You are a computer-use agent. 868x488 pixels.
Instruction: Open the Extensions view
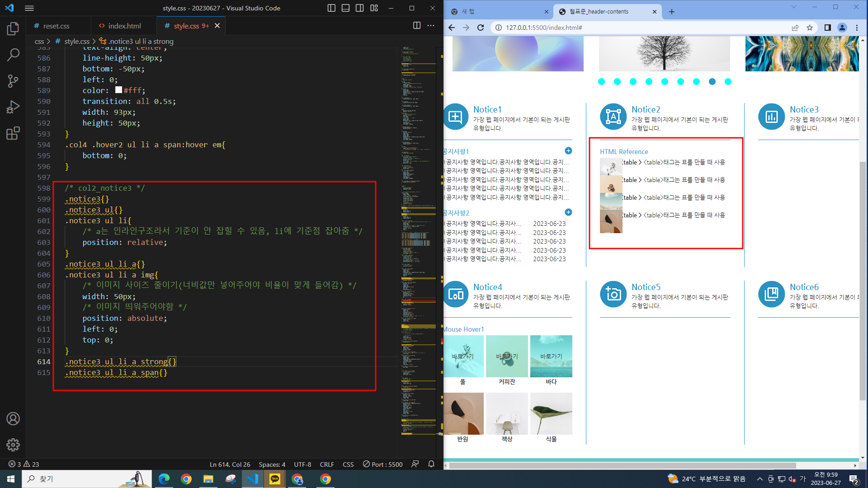point(13,133)
